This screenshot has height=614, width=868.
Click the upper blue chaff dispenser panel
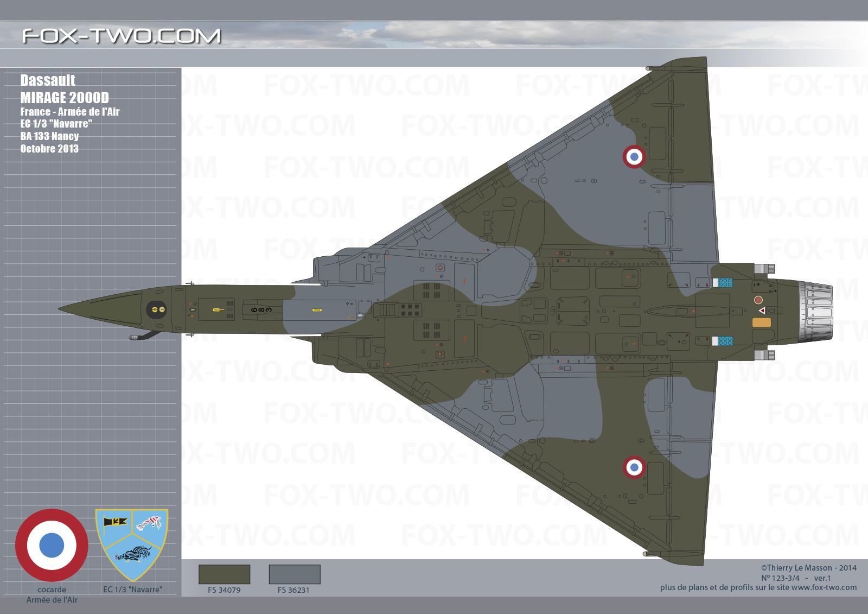(725, 283)
